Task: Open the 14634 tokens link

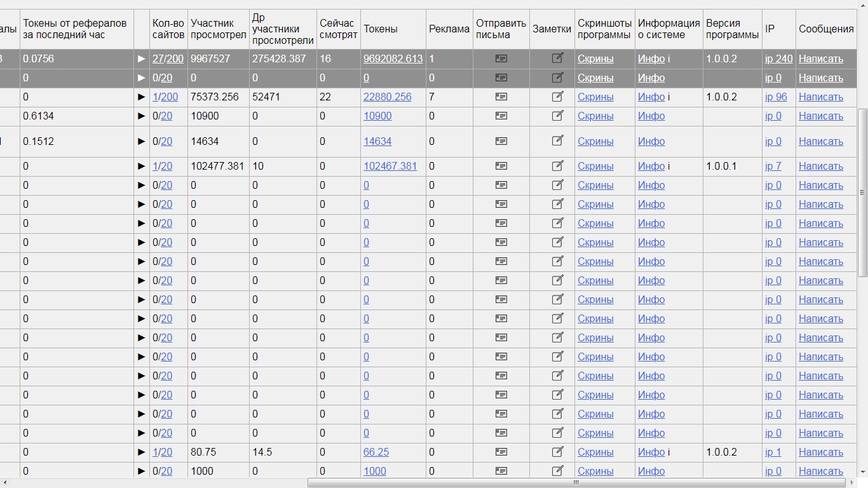Action: pos(377,141)
